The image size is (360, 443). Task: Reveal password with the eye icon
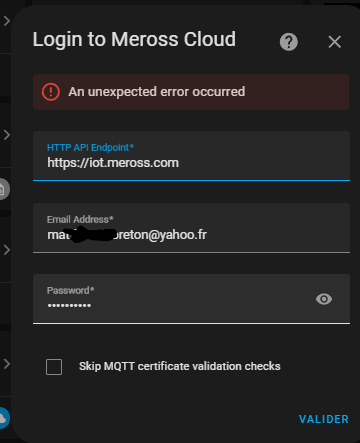324,299
